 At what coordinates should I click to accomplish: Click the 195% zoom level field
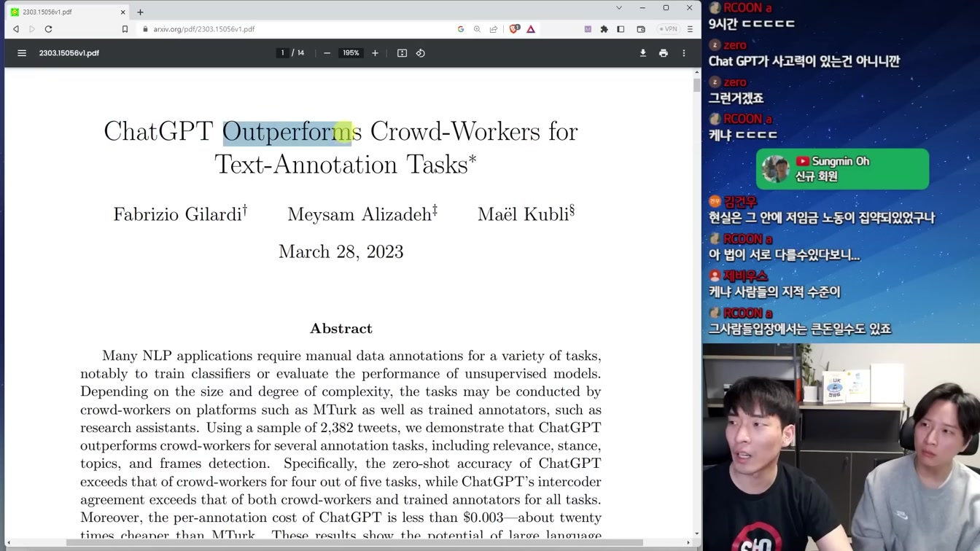click(351, 53)
